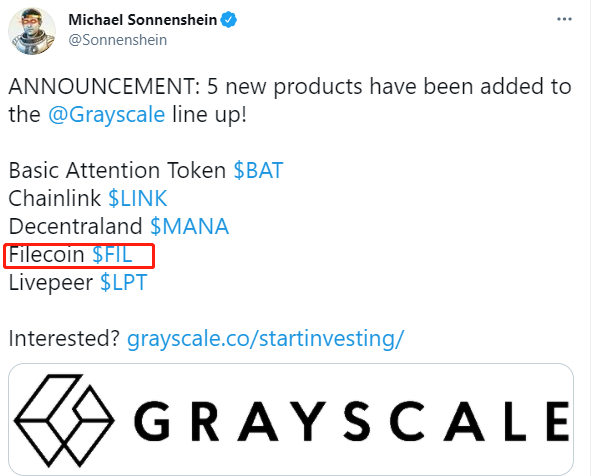Open the $LPT cashtag link

pos(123,282)
